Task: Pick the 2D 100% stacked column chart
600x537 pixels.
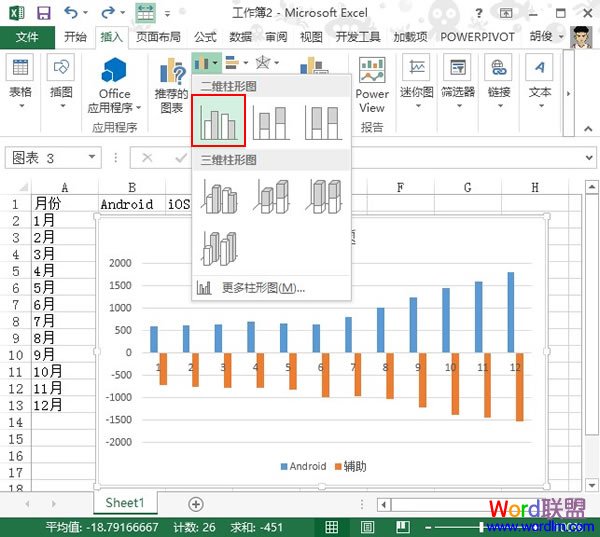Action: [x=323, y=122]
